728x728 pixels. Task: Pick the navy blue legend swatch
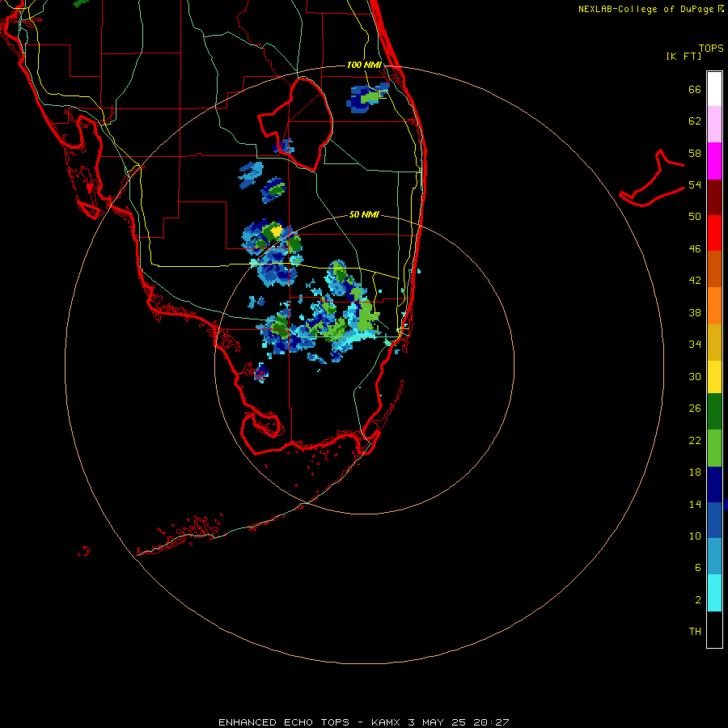(x=714, y=485)
